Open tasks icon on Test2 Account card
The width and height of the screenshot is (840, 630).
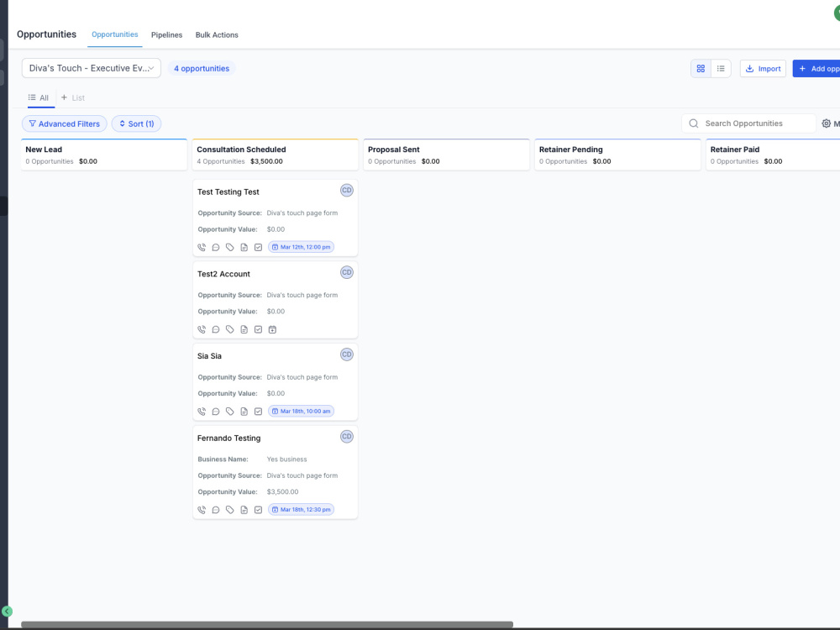258,329
